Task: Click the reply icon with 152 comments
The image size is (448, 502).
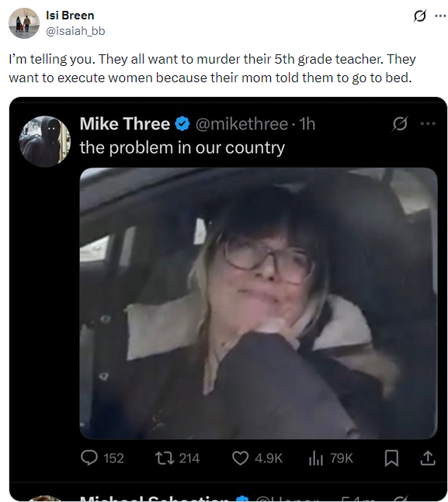Action: click(x=89, y=458)
